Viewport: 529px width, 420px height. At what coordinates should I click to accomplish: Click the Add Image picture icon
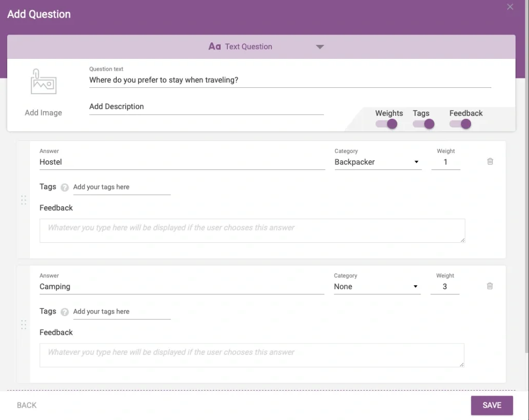click(43, 83)
